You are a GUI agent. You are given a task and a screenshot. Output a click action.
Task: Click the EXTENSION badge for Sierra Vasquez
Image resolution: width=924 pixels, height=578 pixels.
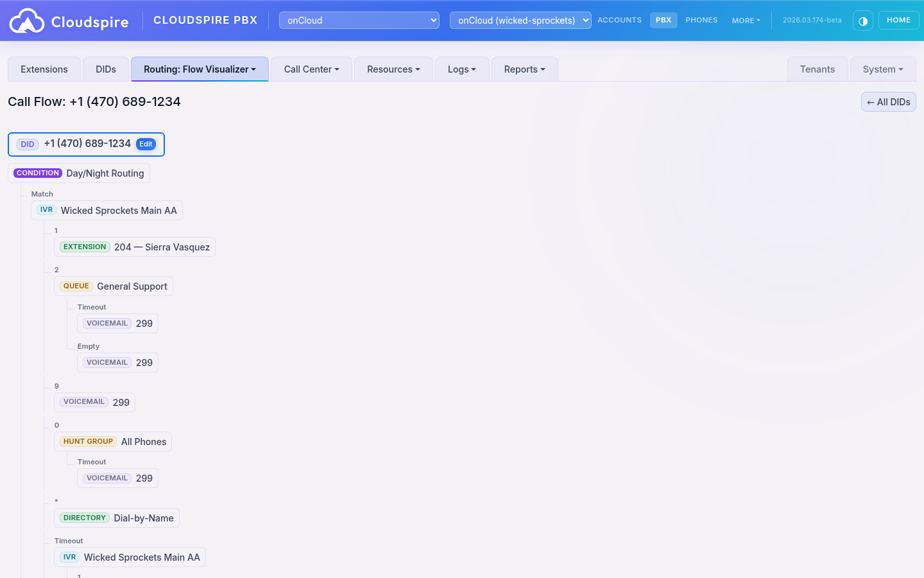[84, 247]
